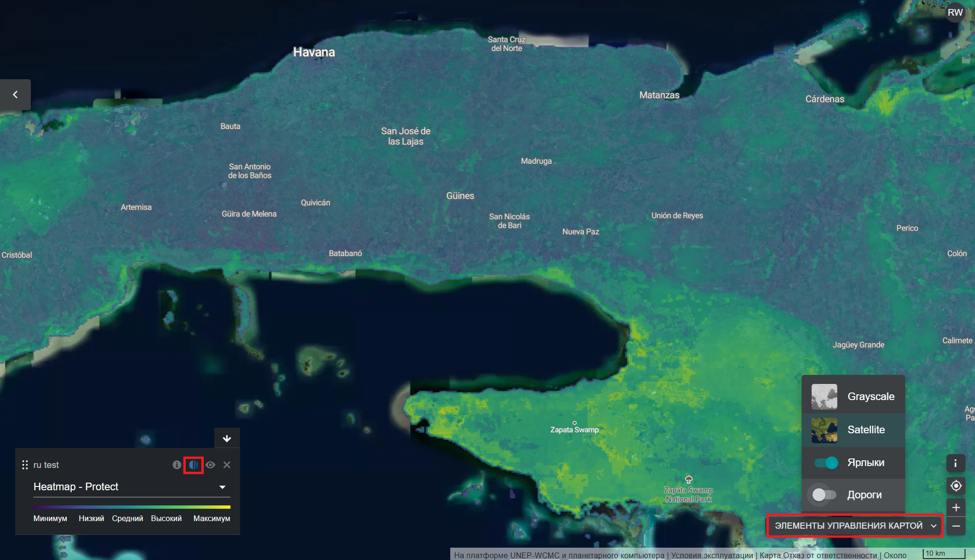Click the RW user avatar button
Viewport: 975px width, 560px height.
(955, 12)
